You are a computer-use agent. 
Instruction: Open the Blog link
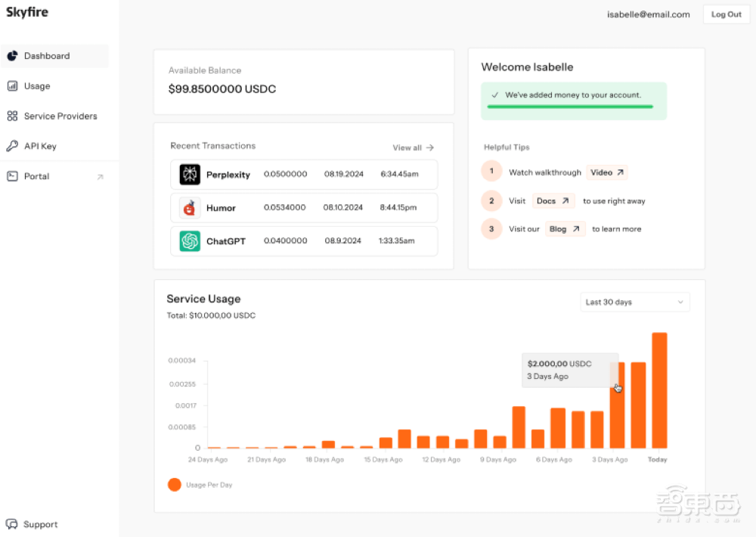(565, 229)
